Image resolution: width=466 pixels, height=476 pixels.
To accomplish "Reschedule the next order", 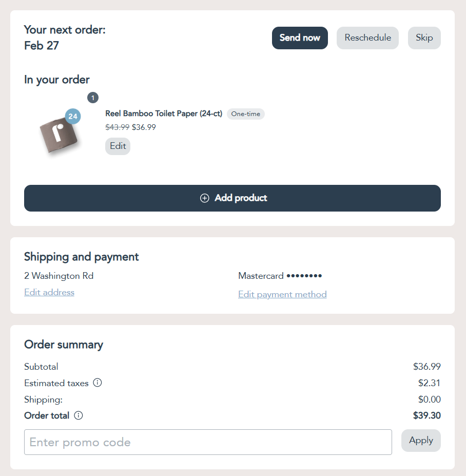I will point(367,38).
